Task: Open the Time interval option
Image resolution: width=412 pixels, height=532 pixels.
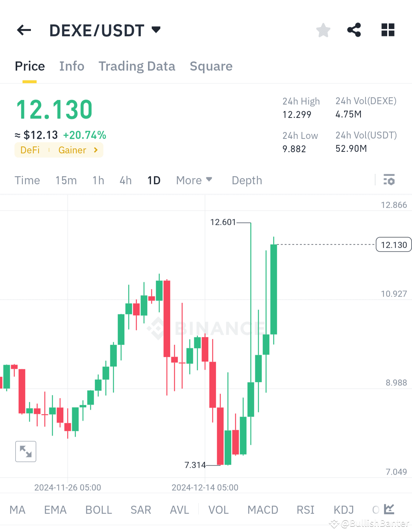Action: click(x=27, y=180)
